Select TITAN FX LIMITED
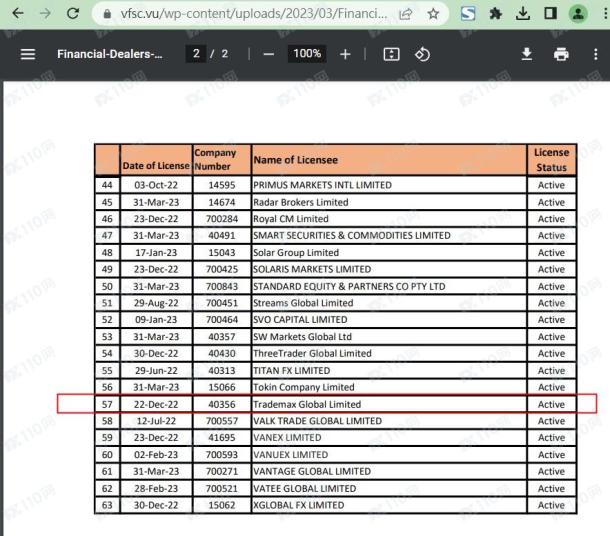The image size is (610, 536). tap(291, 371)
